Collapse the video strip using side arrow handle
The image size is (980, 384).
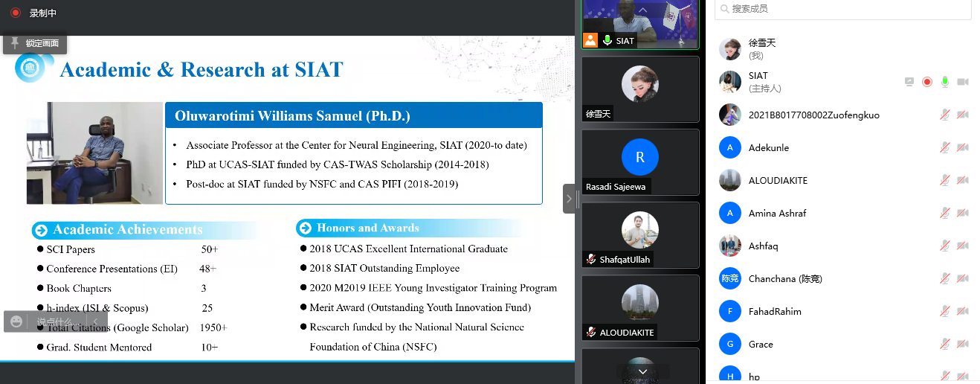point(569,199)
